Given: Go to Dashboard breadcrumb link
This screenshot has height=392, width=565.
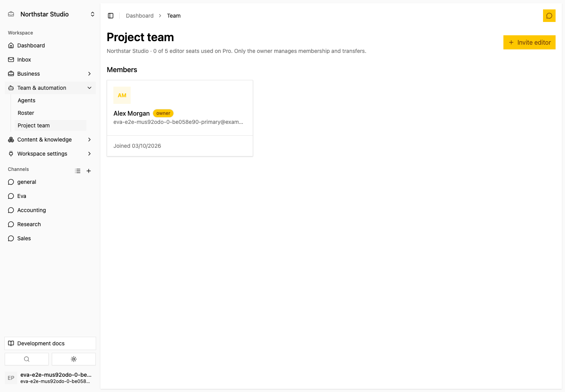Looking at the screenshot, I should 140,16.
